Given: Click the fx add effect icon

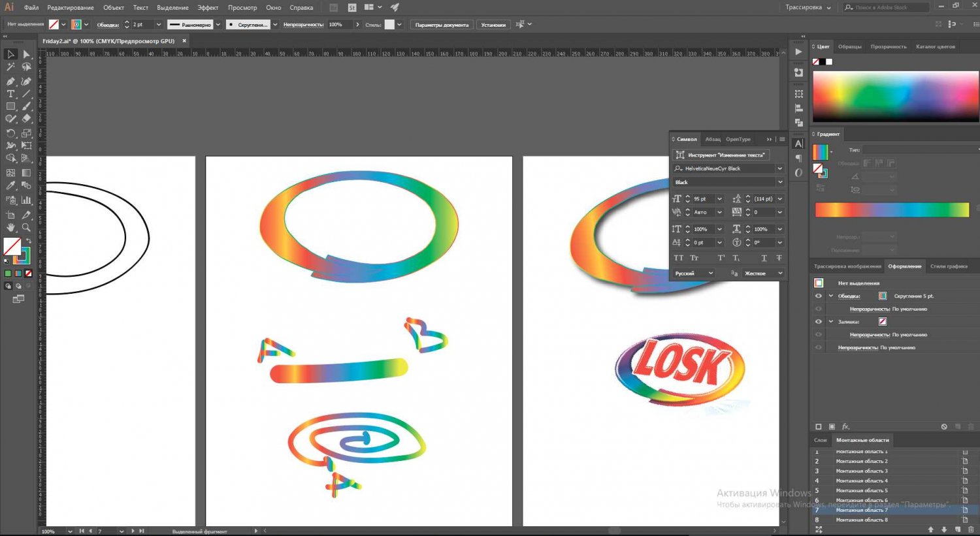Looking at the screenshot, I should [x=845, y=426].
